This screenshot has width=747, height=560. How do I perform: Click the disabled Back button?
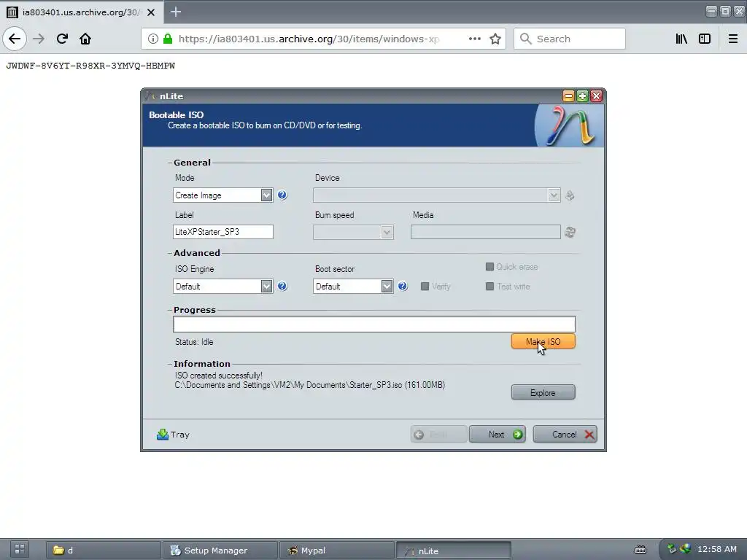[438, 435]
